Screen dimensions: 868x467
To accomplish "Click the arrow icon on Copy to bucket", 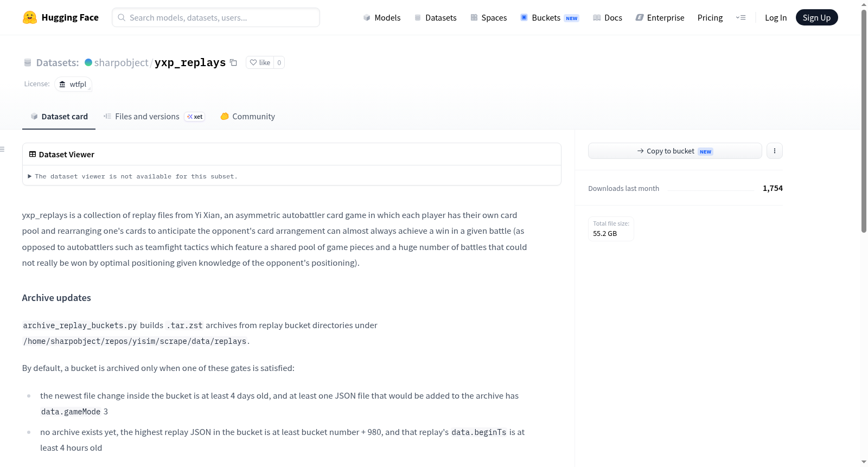I will coord(641,151).
